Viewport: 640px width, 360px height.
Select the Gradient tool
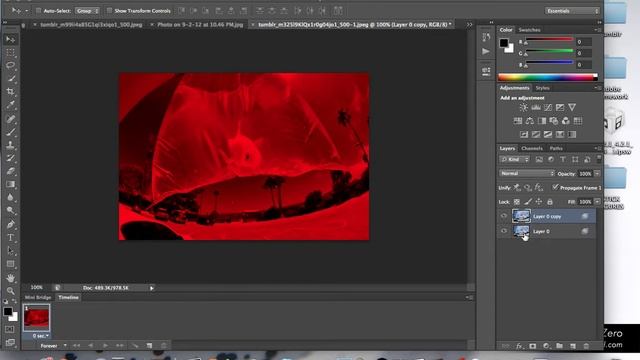point(11,184)
